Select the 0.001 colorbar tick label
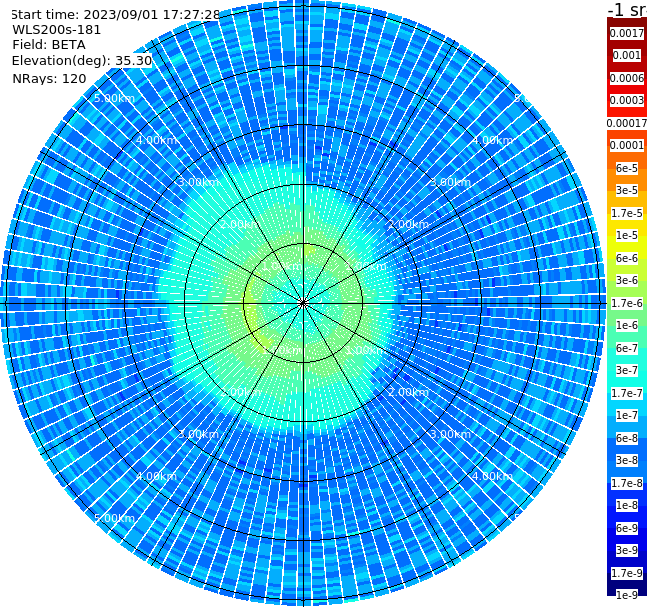The height and width of the screenshot is (607, 647). click(627, 55)
